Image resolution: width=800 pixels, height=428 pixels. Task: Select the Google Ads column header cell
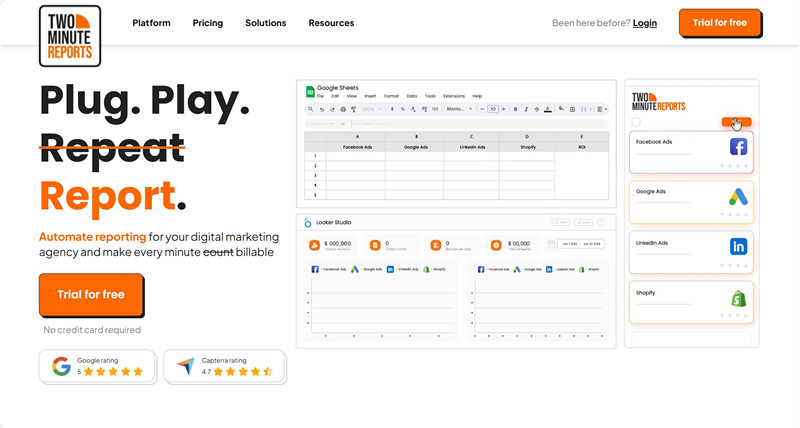tap(415, 147)
